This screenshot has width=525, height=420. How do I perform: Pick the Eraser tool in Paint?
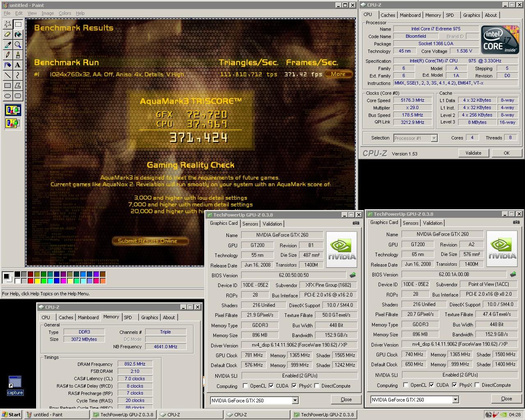[8, 34]
